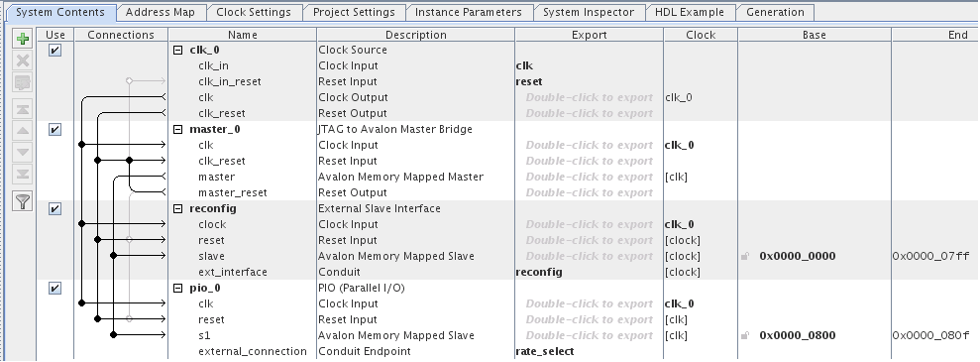Switch to the Address Map tab
Viewport: 980px width, 362px height.
(160, 13)
